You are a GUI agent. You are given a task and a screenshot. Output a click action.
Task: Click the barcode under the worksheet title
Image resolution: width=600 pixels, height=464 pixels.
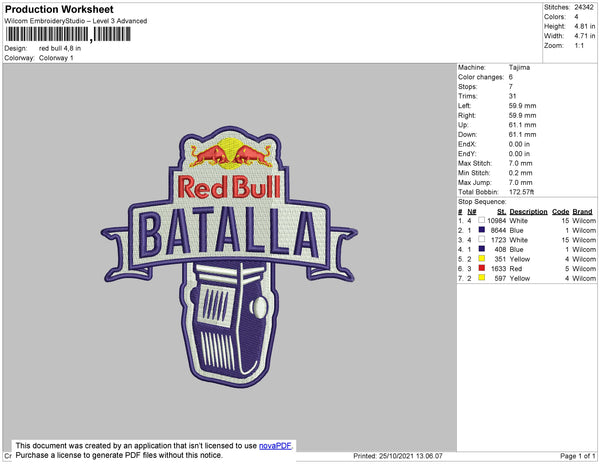click(68, 34)
